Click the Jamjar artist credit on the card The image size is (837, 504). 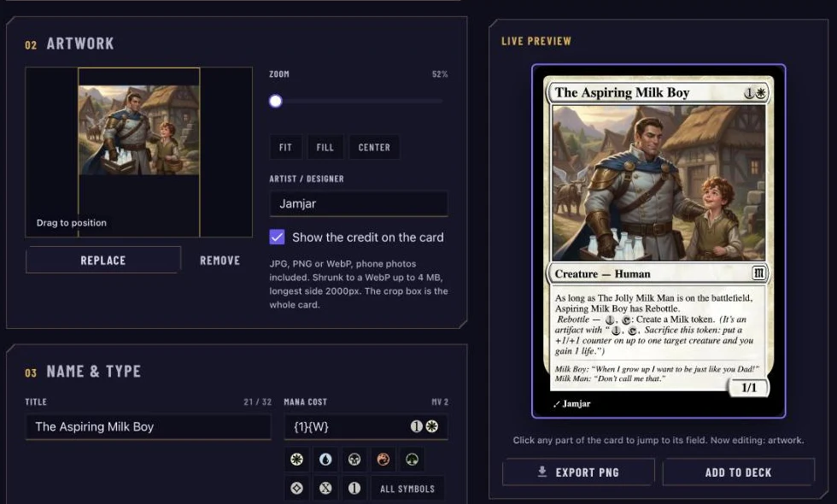click(x=572, y=403)
